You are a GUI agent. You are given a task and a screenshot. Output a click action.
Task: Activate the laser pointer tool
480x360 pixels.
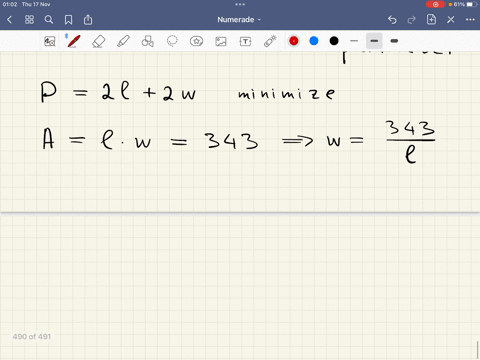click(x=270, y=41)
